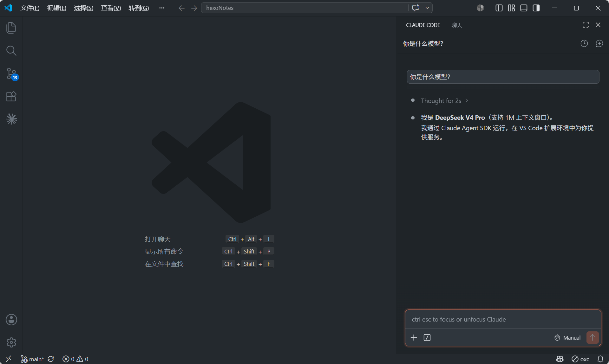
Task: Open conversation history clock icon
Action: pos(584,43)
